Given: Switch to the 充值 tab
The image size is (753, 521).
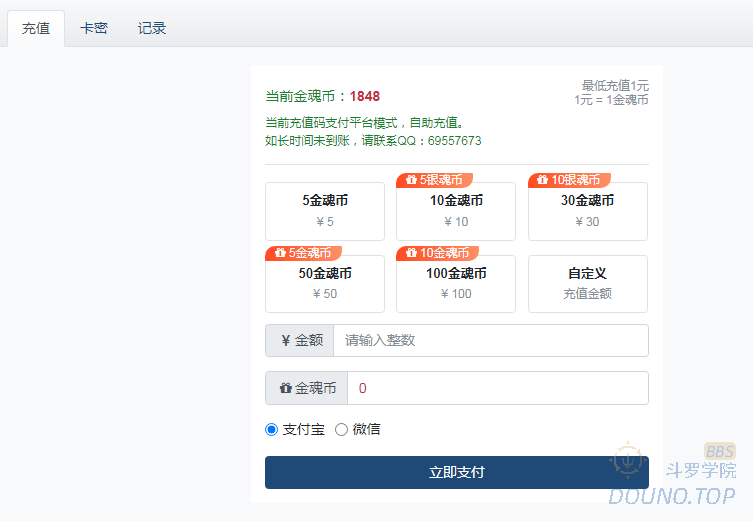Looking at the screenshot, I should coord(36,29).
